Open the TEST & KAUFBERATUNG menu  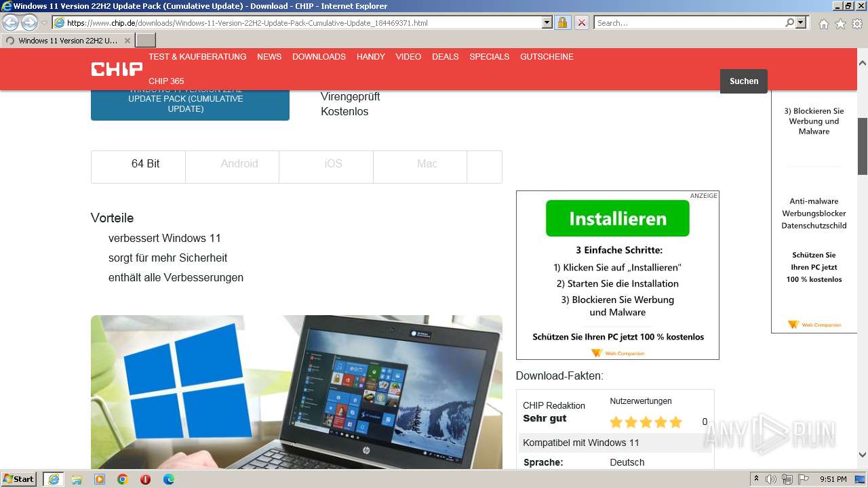click(x=197, y=57)
